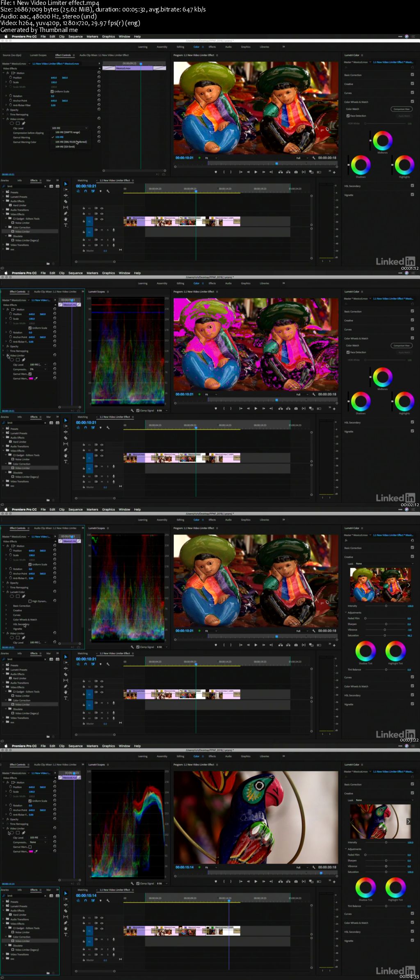The image size is (420, 980).
Task: Check the Gamut Warning checkbox in the 00:04:33 frame
Action: 30,847
